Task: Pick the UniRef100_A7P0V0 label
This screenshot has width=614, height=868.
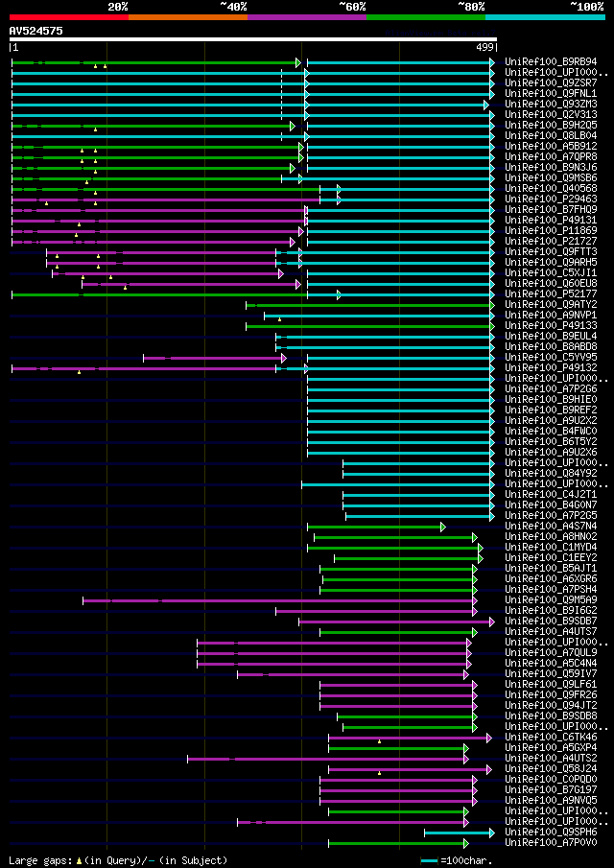Action: [x=551, y=842]
